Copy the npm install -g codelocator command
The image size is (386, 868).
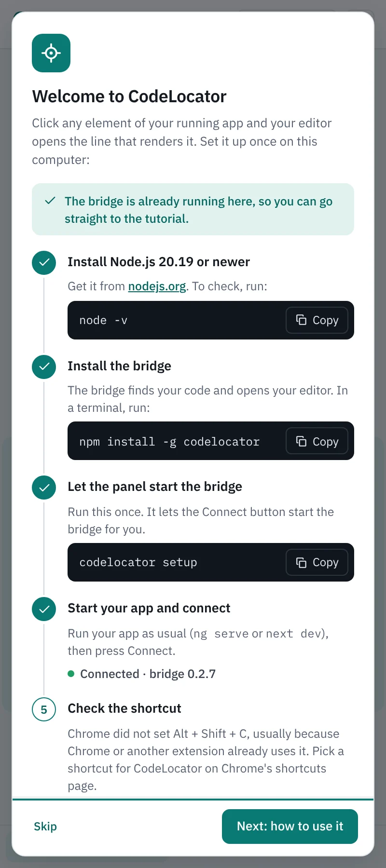317,441
